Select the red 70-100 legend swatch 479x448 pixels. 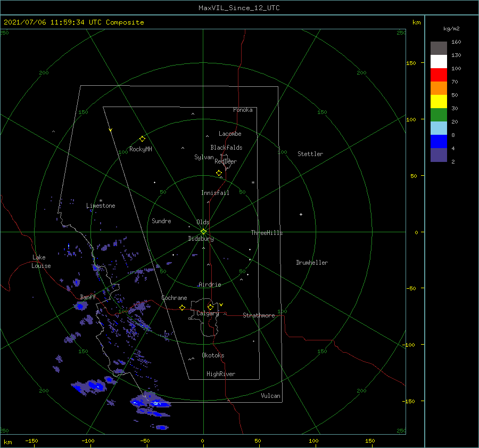pyautogui.click(x=439, y=75)
